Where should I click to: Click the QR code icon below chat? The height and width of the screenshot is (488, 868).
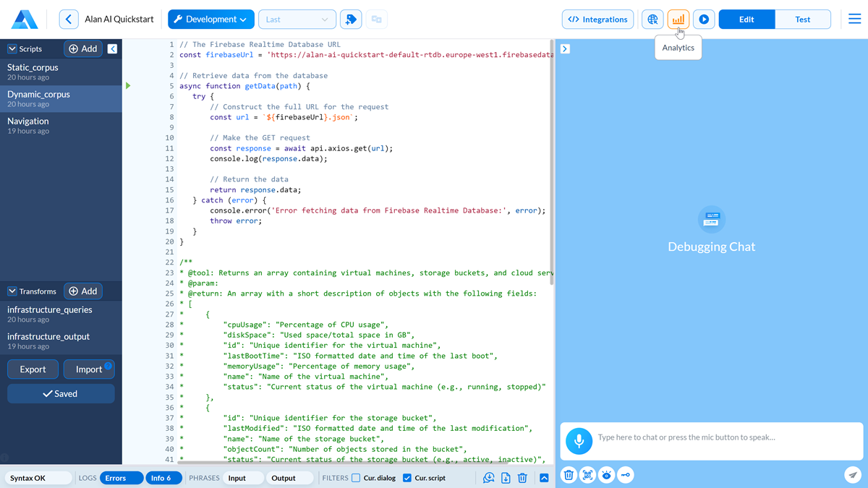tap(587, 475)
